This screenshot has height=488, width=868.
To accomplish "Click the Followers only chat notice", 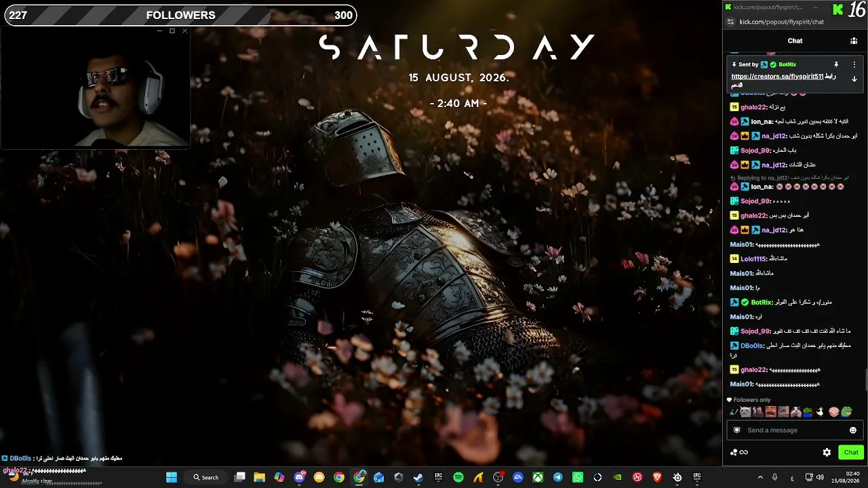I will [749, 400].
